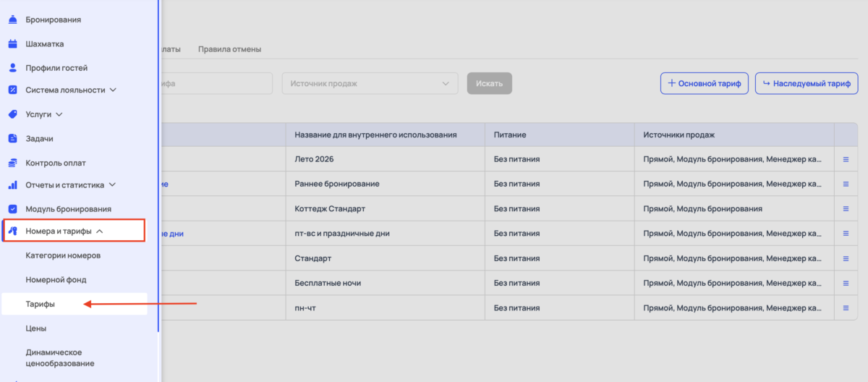868x382 pixels.
Task: Expand Отчеты и статистика section
Action: pyautogui.click(x=113, y=185)
